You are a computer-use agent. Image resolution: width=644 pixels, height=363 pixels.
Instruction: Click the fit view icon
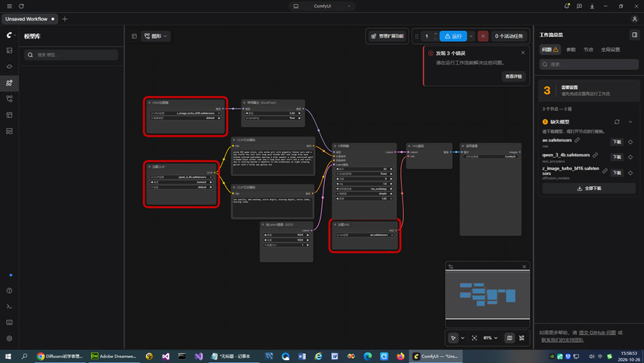pyautogui.click(x=475, y=338)
